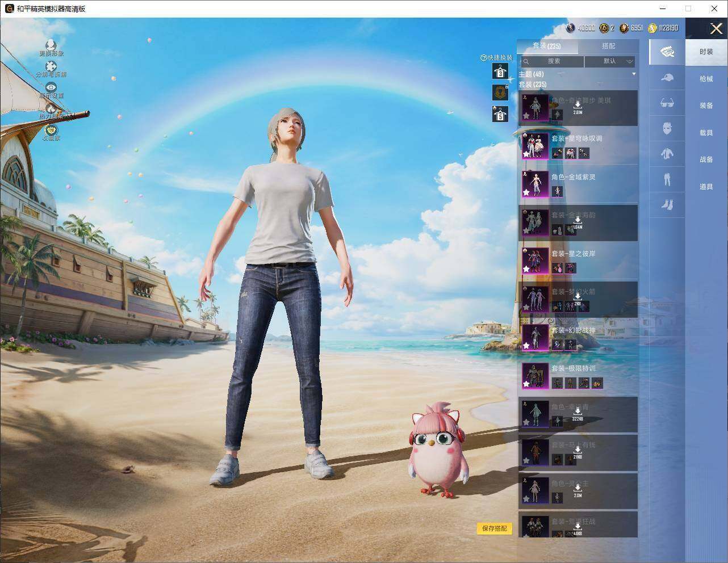Favorite star on 角色-奇迹舞步 美琪
The width and height of the screenshot is (728, 563).
(526, 116)
